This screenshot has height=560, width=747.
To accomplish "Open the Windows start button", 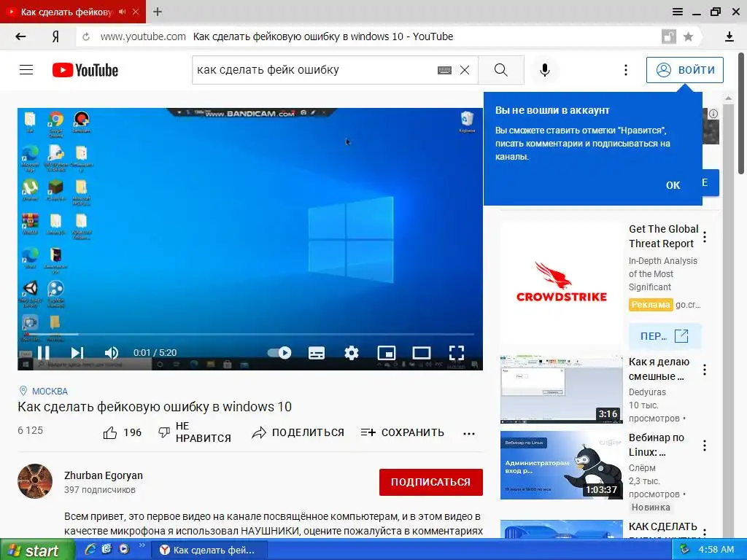I will coord(37,550).
